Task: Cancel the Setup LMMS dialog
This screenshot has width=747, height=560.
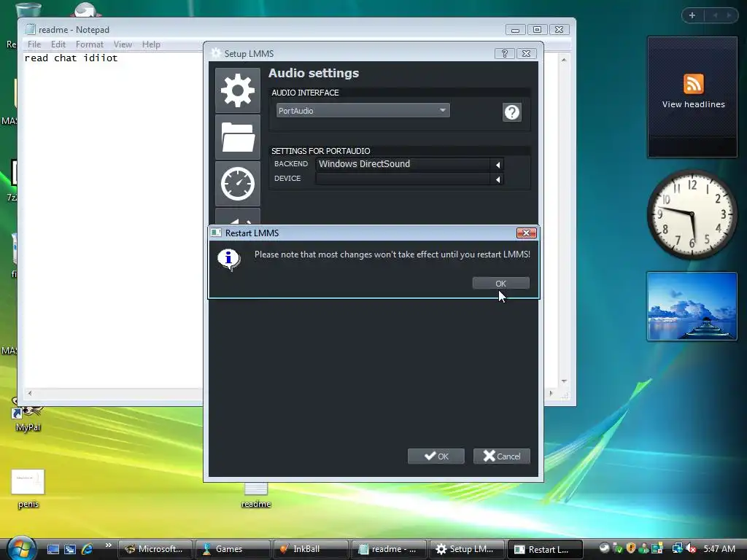Action: coord(502,456)
